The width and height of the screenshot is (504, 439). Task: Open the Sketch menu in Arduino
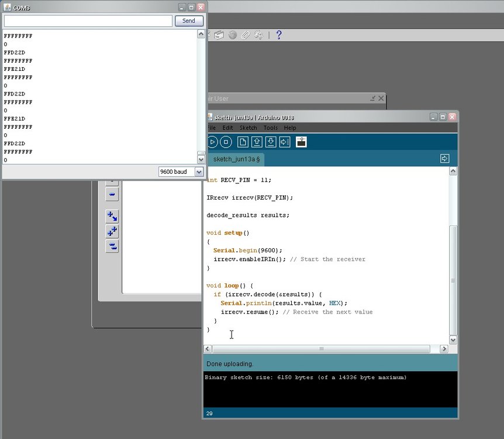[x=248, y=128]
